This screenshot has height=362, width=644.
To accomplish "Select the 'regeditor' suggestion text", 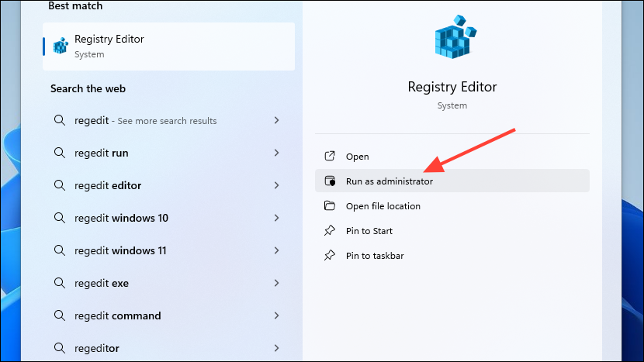I will tap(96, 349).
